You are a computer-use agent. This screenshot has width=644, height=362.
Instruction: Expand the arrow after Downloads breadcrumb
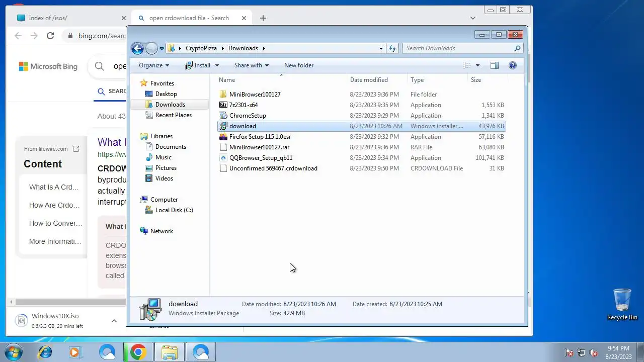click(263, 48)
